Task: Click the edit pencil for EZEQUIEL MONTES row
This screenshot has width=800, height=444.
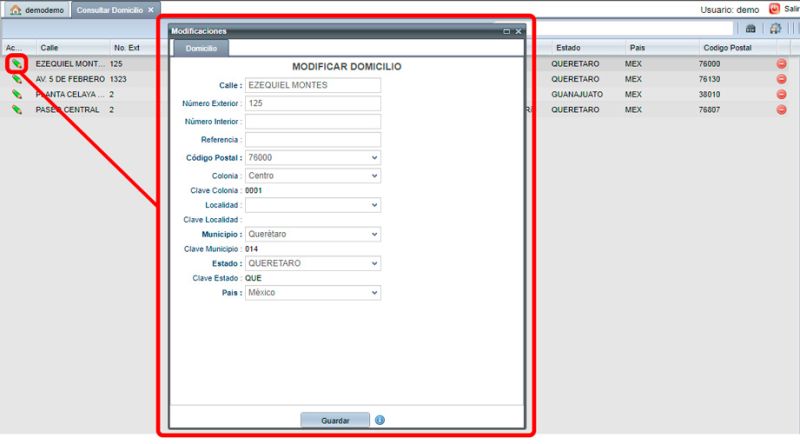Action: [x=16, y=64]
